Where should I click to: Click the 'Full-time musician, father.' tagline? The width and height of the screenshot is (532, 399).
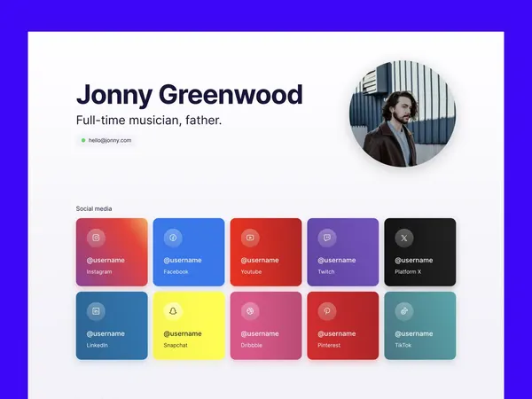(x=149, y=120)
